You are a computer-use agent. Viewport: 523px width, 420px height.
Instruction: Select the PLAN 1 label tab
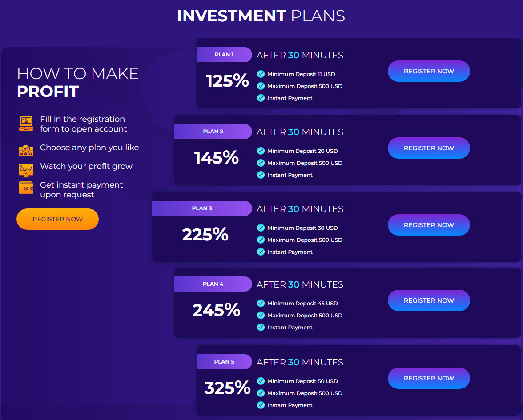(x=224, y=55)
